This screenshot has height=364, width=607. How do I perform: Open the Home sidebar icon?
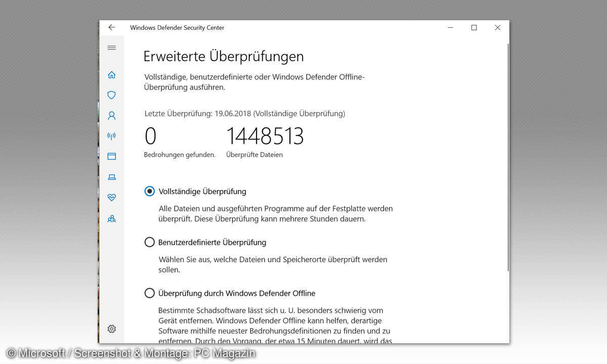click(112, 75)
